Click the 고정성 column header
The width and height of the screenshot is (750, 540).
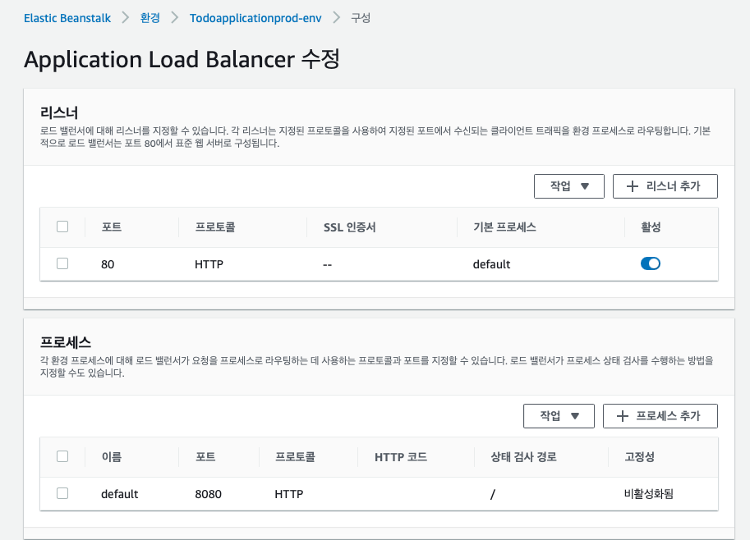pyautogui.click(x=639, y=457)
